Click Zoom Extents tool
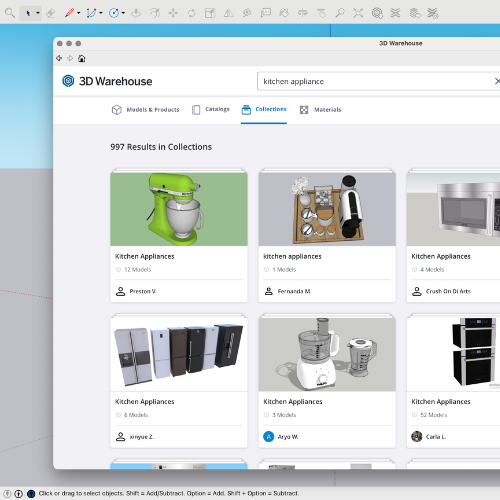This screenshot has height=500, width=500. coord(358,13)
